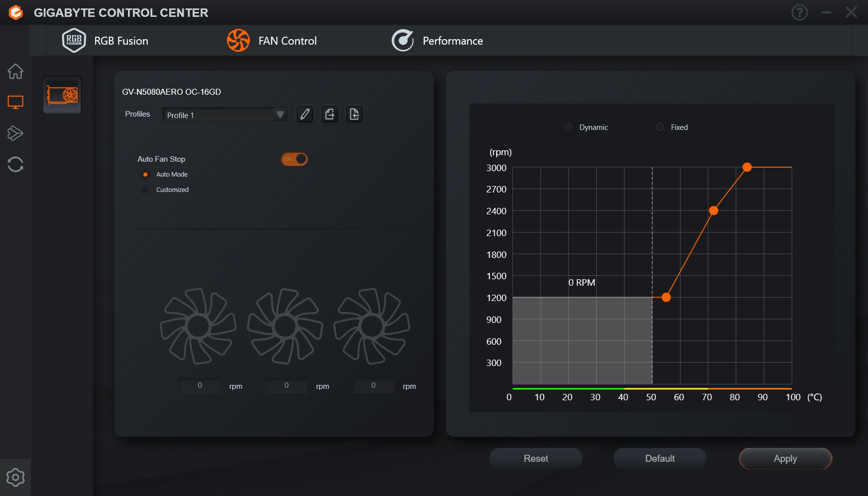This screenshot has width=868, height=496.
Task: Switch to the Performance tab
Action: 437,41
